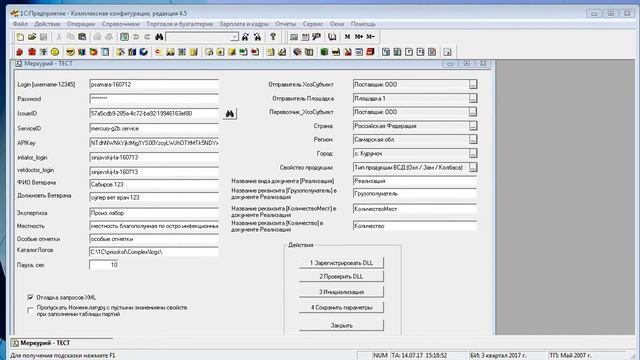
Task: Click the M+ memory add button
Action: 359,37
